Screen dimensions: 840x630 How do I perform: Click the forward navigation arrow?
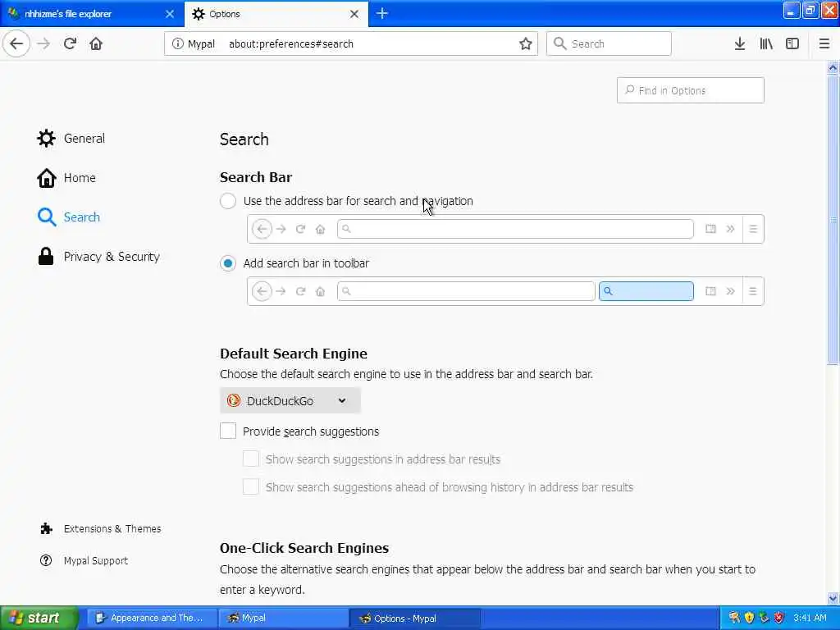tap(43, 43)
